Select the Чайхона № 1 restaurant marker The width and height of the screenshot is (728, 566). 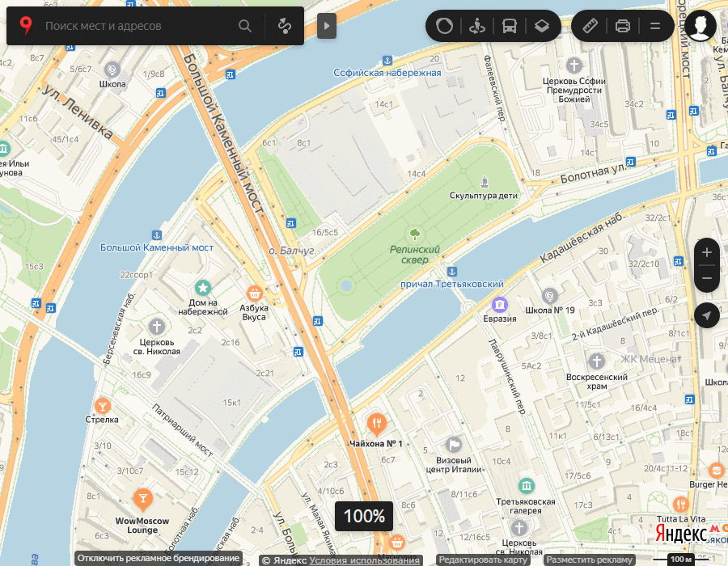click(x=376, y=424)
